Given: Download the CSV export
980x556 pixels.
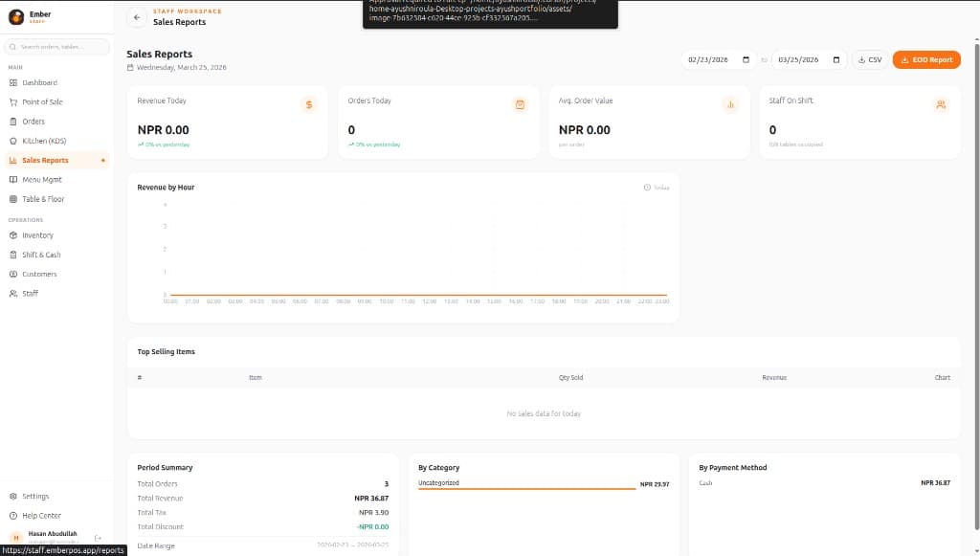Looking at the screenshot, I should tap(870, 59).
